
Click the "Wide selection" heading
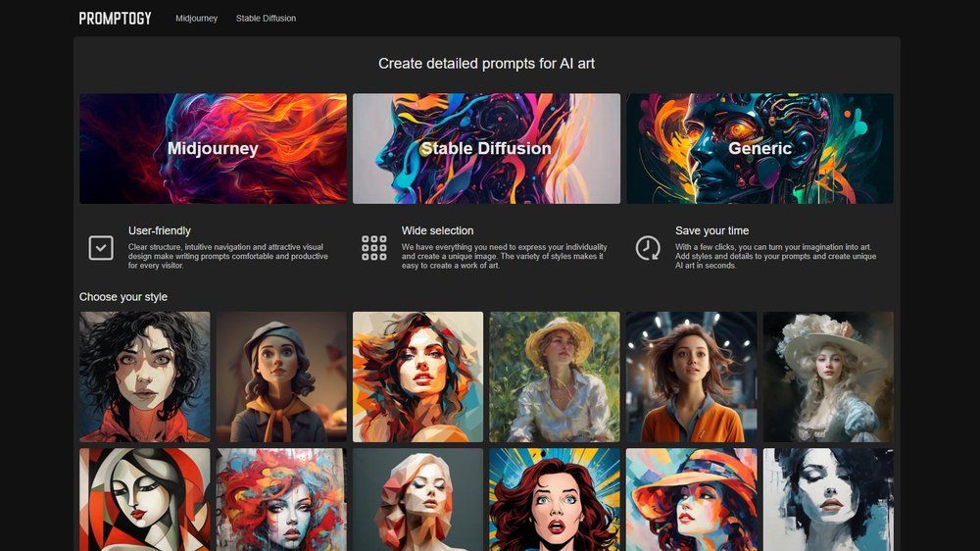pyautogui.click(x=437, y=230)
